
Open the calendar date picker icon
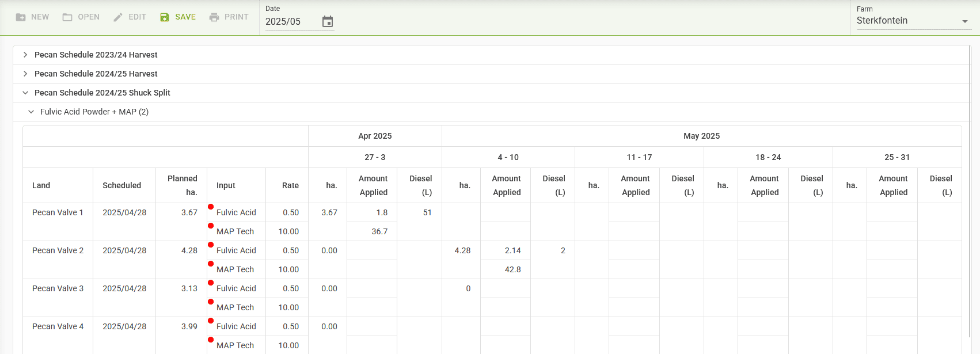tap(328, 22)
